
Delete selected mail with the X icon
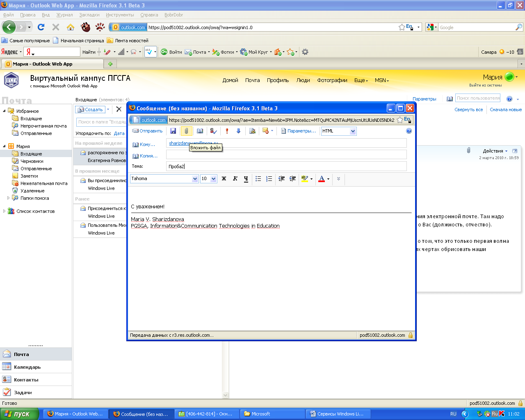click(x=119, y=109)
